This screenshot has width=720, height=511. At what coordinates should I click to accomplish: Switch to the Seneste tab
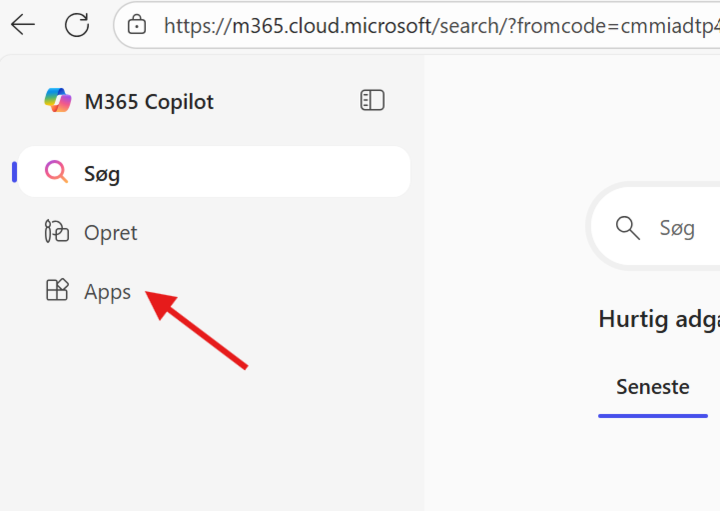[653, 386]
